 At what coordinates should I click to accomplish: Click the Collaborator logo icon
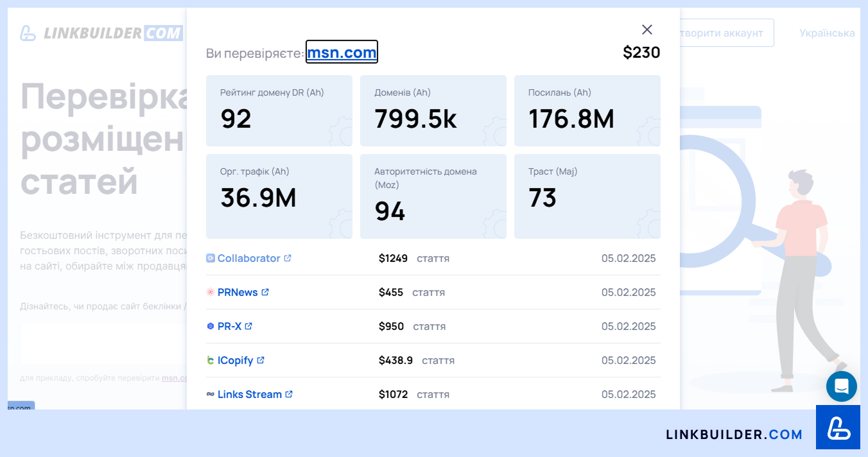(211, 258)
